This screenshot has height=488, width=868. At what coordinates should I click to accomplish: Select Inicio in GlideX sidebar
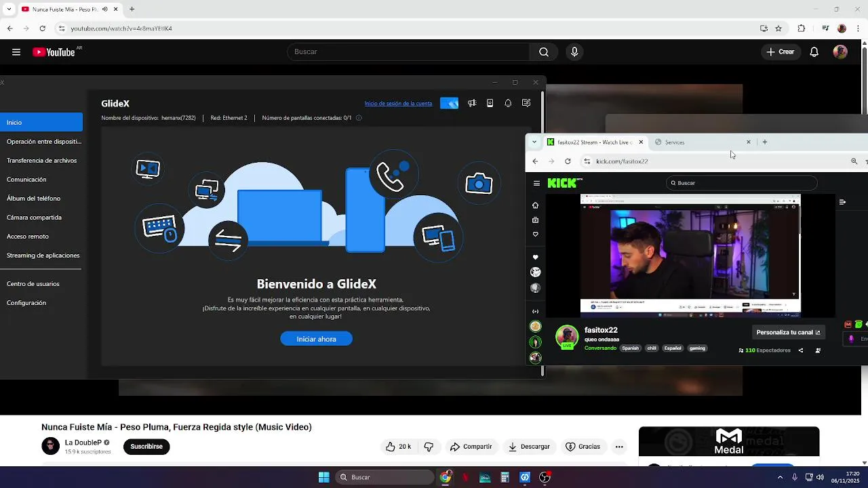click(x=41, y=123)
